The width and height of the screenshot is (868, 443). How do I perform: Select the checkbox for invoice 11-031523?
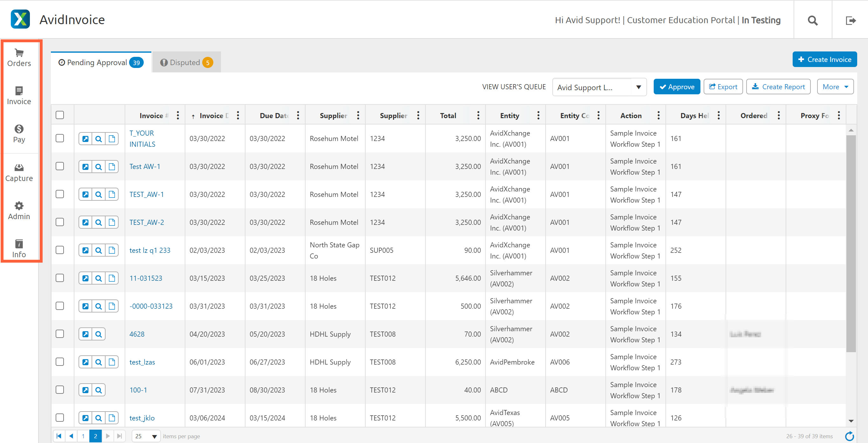(60, 278)
